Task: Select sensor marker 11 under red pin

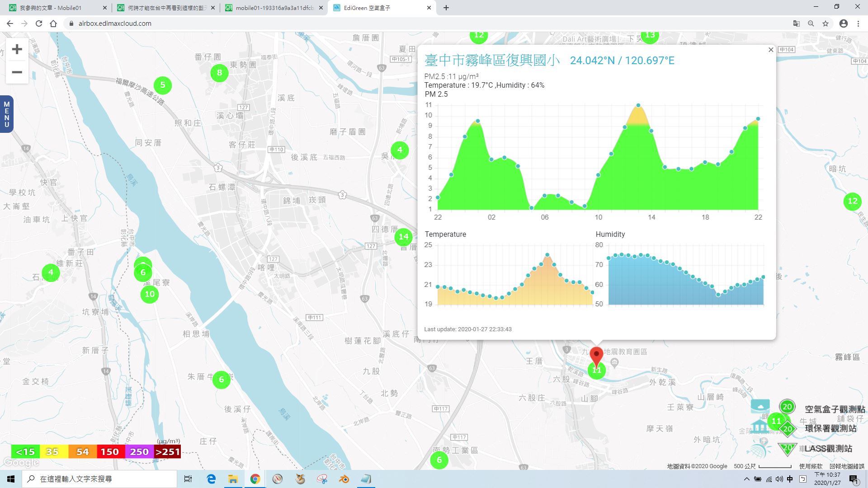Action: tap(597, 371)
